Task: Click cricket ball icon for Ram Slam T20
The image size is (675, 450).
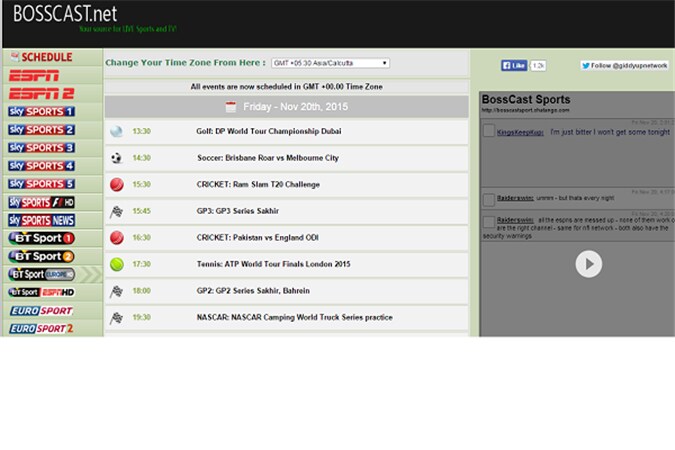Action: [x=117, y=184]
